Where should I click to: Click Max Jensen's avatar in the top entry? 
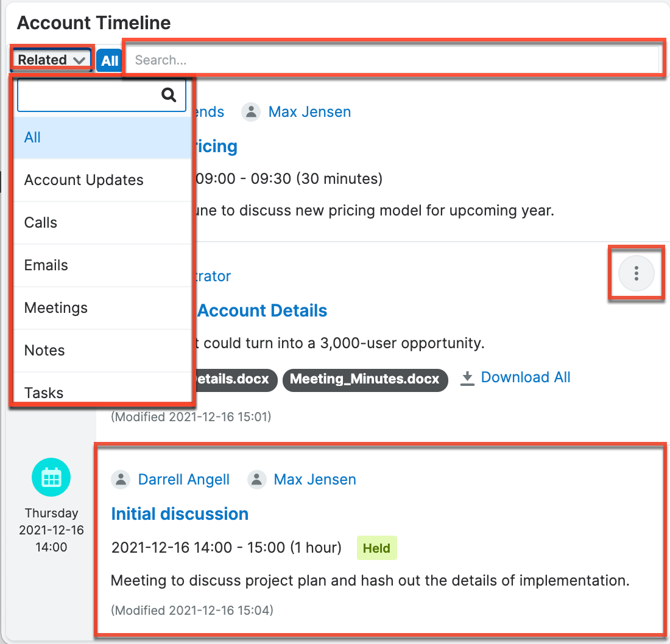click(251, 111)
